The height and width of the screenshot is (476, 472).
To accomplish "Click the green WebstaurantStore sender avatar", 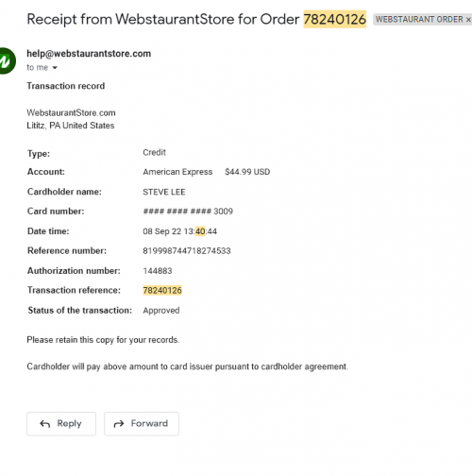I will coord(7,60).
